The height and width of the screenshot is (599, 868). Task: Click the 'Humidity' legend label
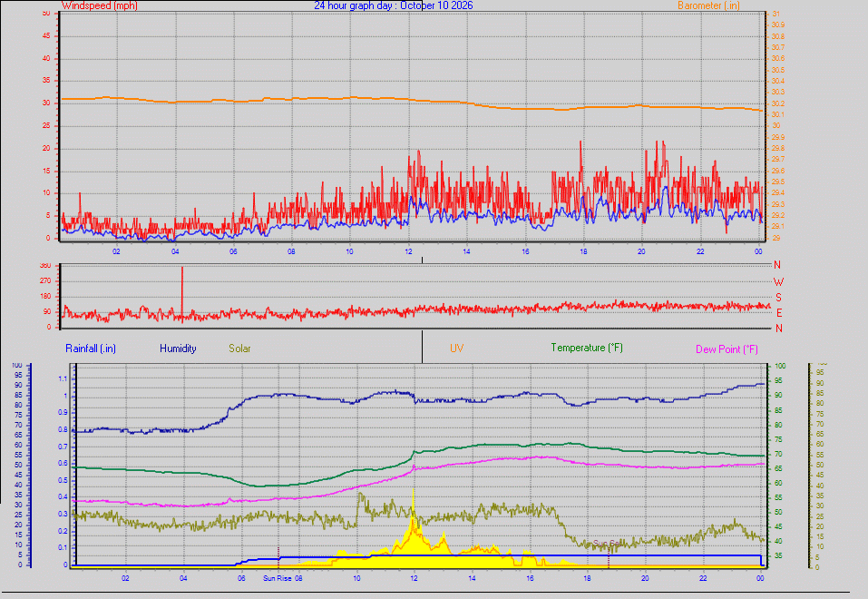click(x=178, y=349)
